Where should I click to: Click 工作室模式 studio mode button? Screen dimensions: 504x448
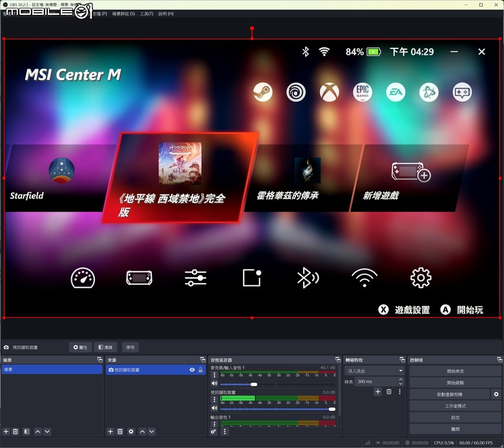(x=455, y=406)
